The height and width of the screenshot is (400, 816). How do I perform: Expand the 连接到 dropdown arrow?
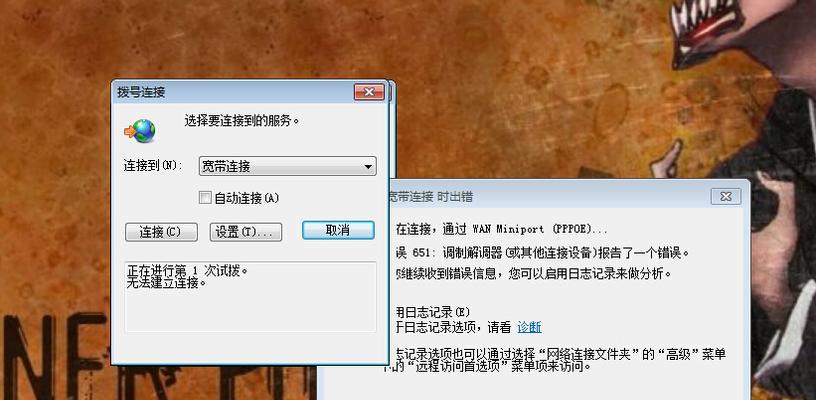pos(368,167)
